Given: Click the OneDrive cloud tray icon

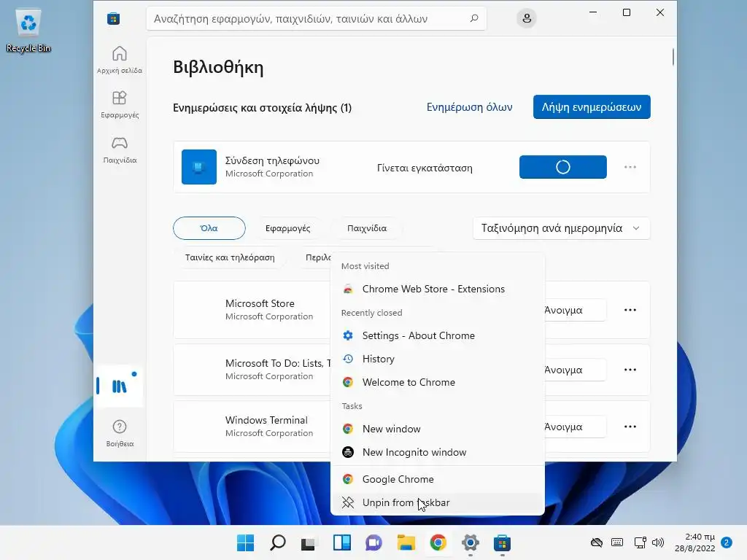Looking at the screenshot, I should pos(597,542).
